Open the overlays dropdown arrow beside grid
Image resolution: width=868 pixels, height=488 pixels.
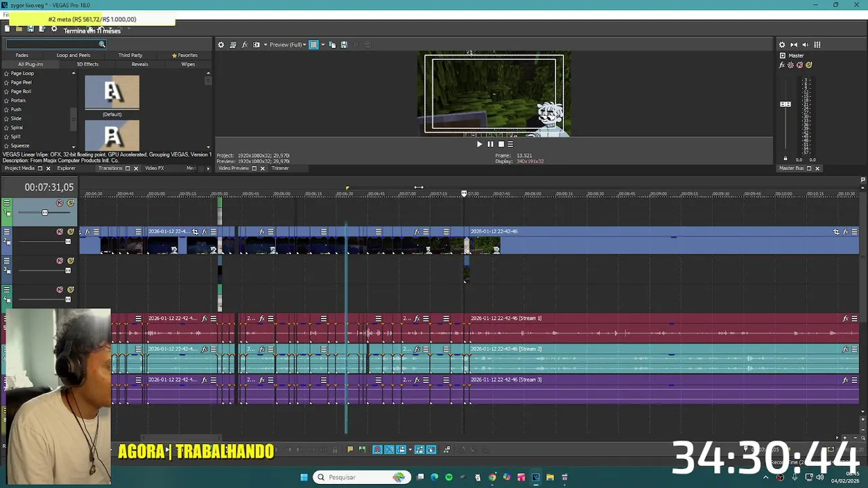click(x=323, y=45)
